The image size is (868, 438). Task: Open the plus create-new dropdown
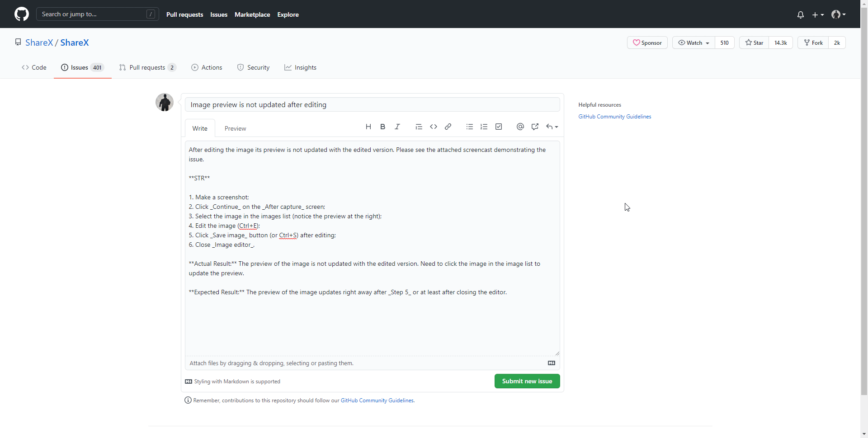(818, 14)
